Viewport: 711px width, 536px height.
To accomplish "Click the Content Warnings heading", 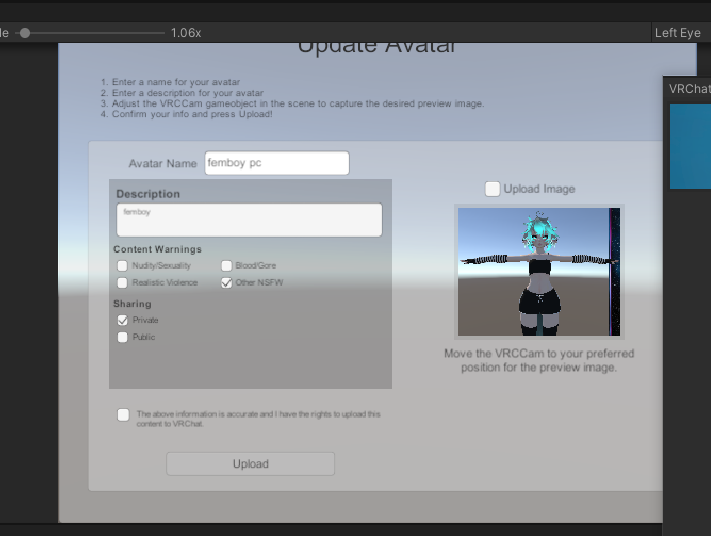I will point(157,249).
